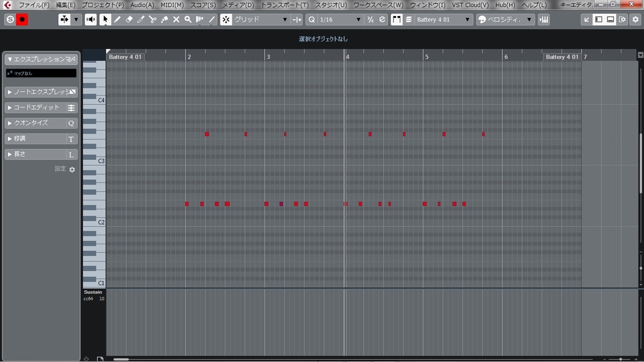Toggle the left zone visibility button
The height and width of the screenshot is (362, 644).
pos(599,19)
